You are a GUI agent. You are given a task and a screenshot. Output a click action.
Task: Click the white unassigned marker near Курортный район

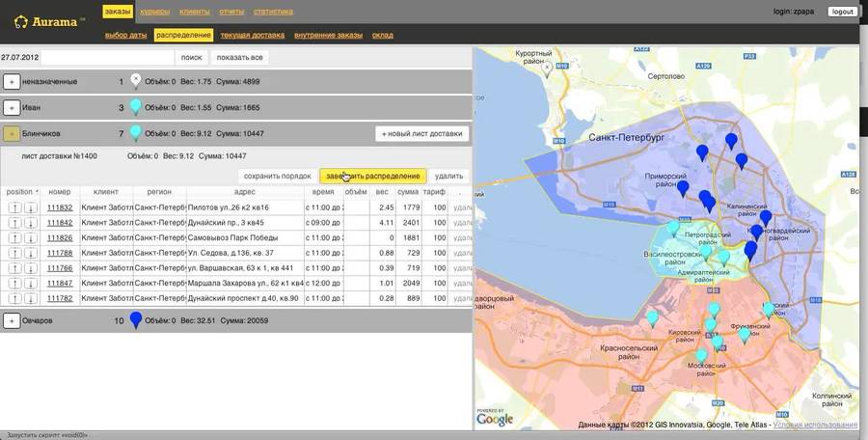548,67
